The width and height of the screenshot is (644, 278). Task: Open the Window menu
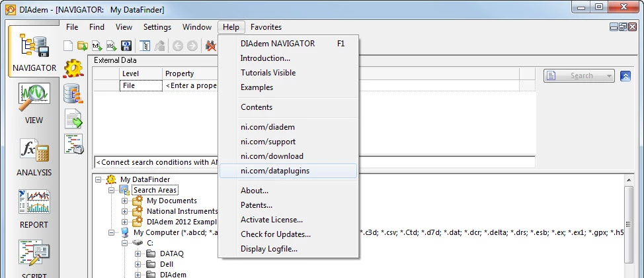[197, 27]
